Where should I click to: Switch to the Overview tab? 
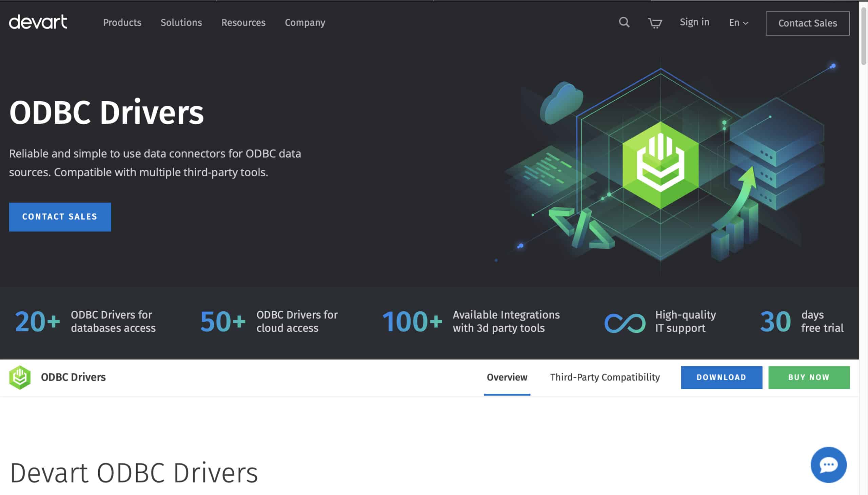507,377
